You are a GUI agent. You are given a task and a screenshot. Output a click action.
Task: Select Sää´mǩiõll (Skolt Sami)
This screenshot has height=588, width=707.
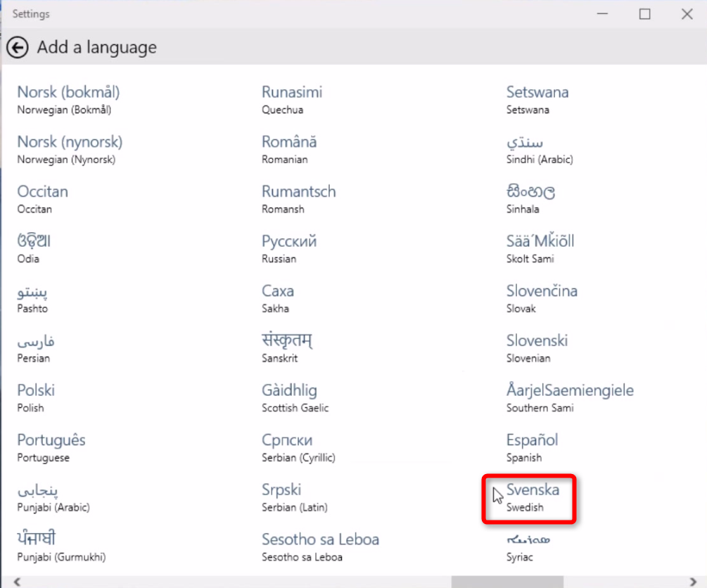540,249
